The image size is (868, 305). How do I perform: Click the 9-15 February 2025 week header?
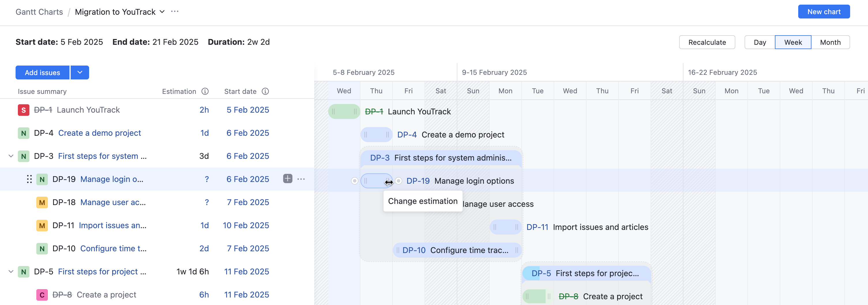tap(494, 72)
